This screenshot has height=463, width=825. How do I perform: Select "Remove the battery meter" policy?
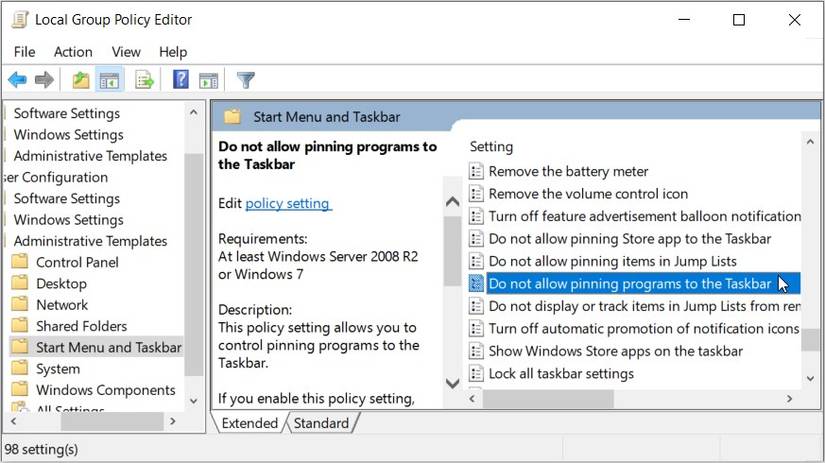(568, 171)
